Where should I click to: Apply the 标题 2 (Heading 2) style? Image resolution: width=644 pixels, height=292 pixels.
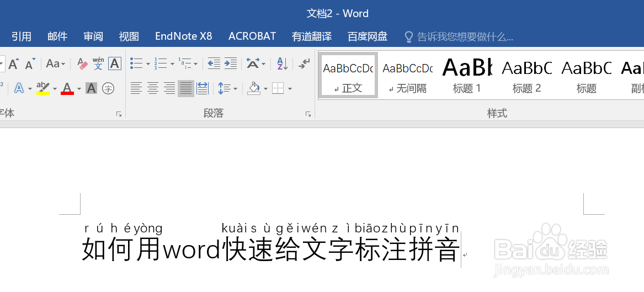click(x=527, y=75)
